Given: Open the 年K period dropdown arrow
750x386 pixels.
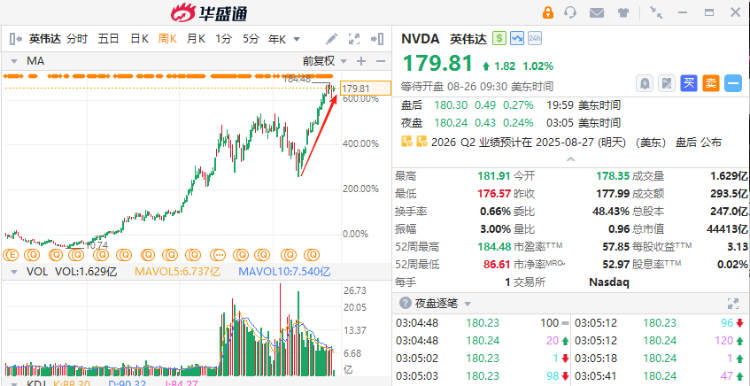Looking at the screenshot, I should (x=296, y=39).
